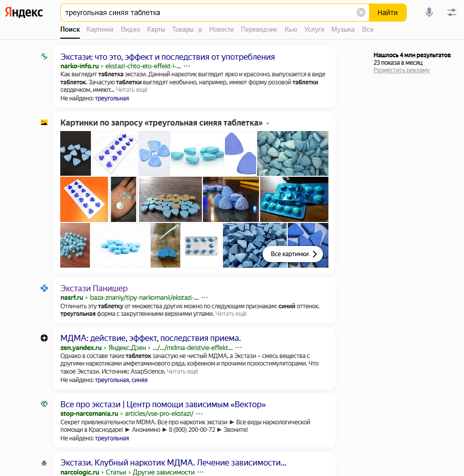
Task: Open more options dots for zen.yandex.ru result
Action: point(239,347)
